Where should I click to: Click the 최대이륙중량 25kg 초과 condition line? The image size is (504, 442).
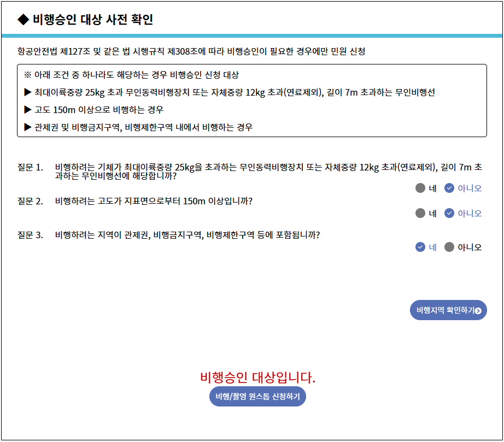[230, 93]
